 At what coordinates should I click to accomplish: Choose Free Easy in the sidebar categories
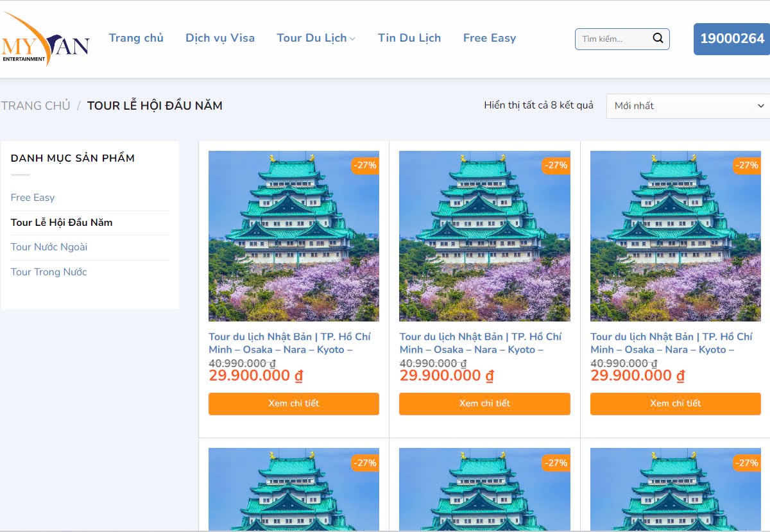click(33, 198)
